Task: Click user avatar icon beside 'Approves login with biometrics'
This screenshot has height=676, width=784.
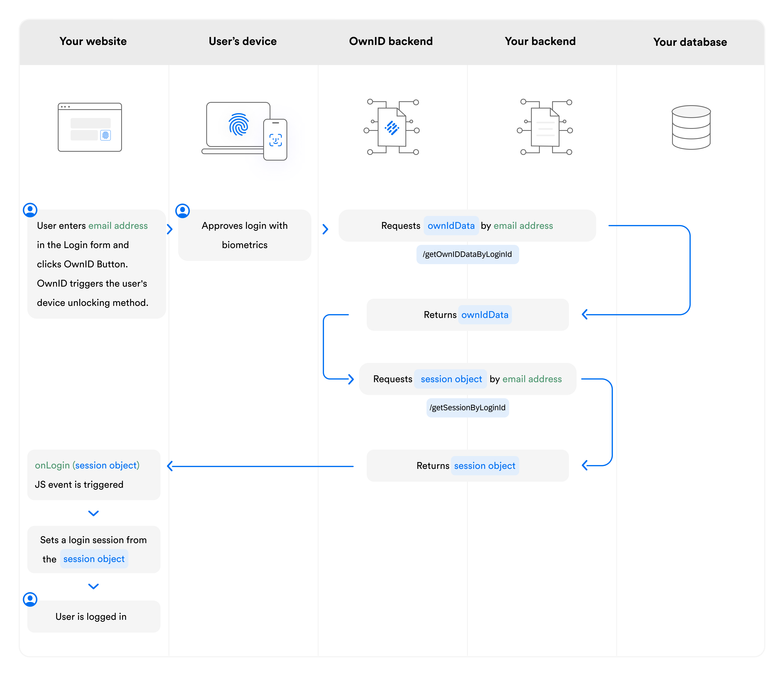Action: (182, 211)
